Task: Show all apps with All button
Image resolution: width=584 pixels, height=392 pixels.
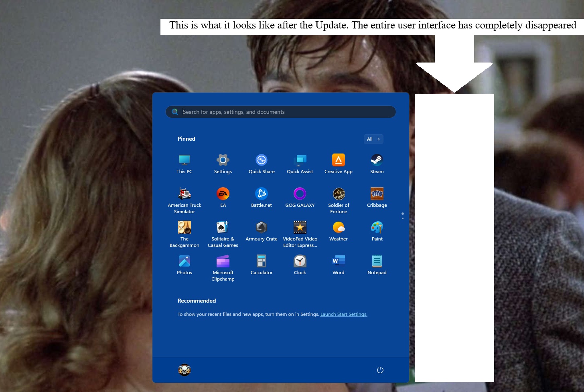Action: pos(373,139)
